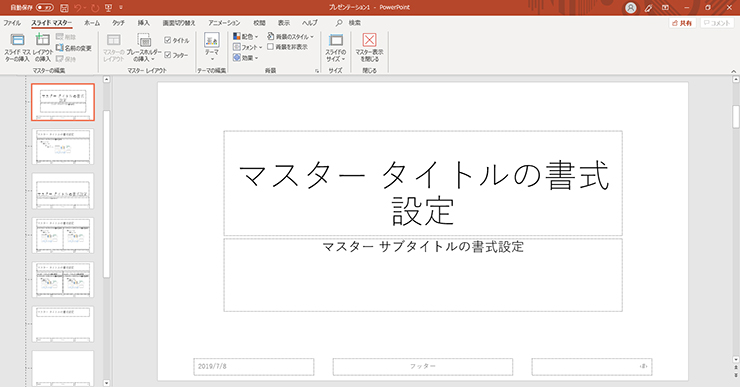Open Background Styles (背景のスタイル) dropdown

click(290, 36)
